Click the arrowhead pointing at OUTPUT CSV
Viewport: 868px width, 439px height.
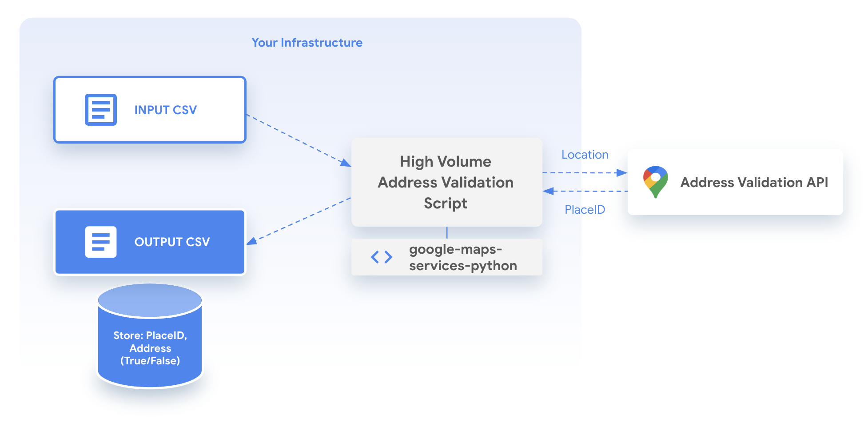pos(252,241)
